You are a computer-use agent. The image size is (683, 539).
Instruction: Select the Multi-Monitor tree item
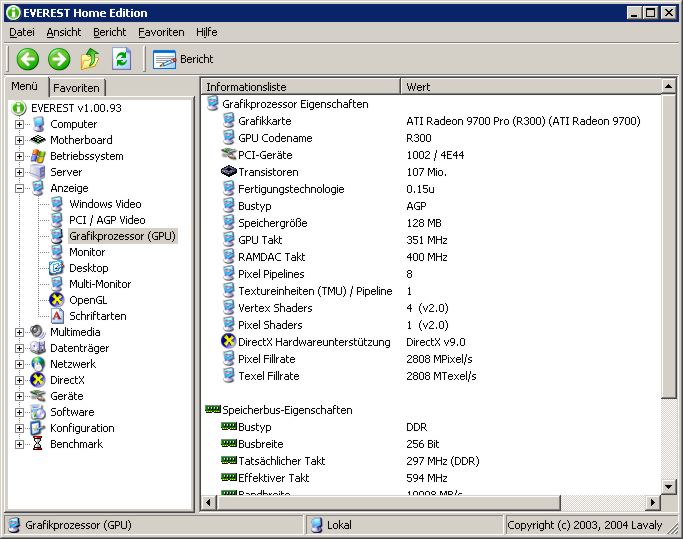(100, 284)
